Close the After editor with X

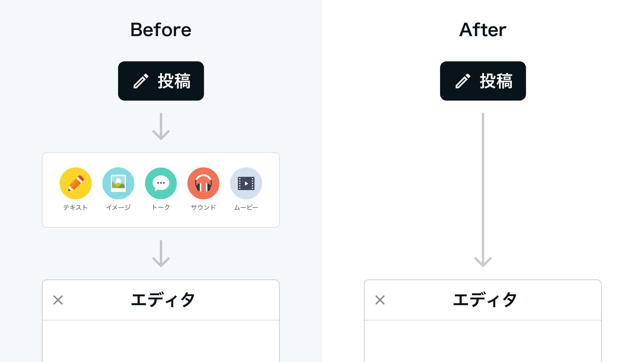380,300
